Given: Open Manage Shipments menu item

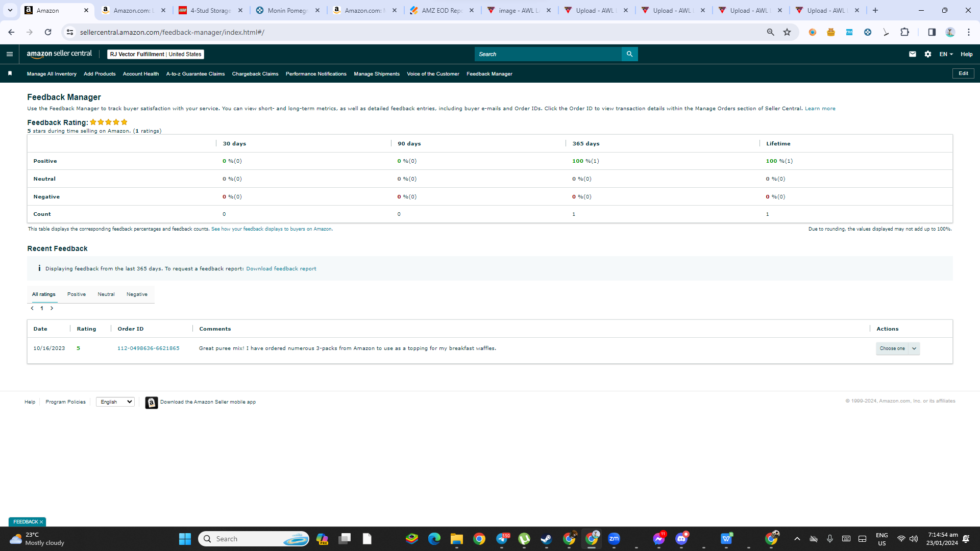Looking at the screenshot, I should point(377,74).
